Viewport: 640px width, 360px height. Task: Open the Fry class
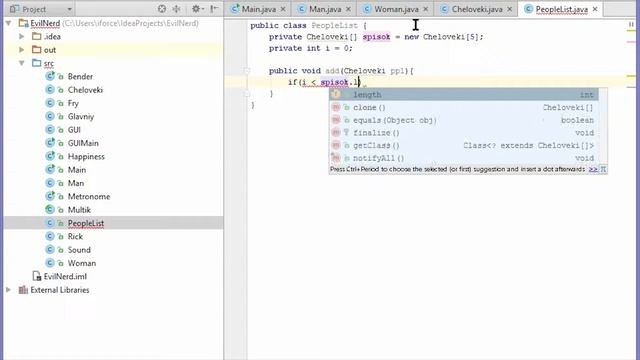73,103
